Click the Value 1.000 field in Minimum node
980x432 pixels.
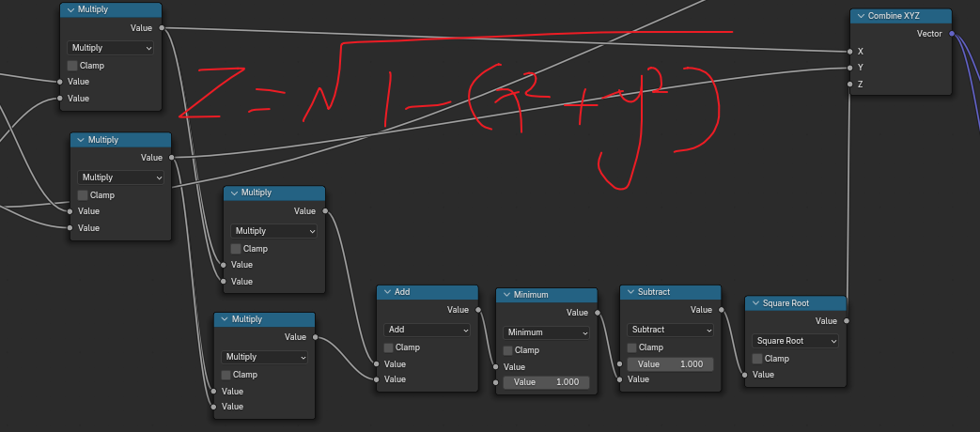tap(546, 382)
